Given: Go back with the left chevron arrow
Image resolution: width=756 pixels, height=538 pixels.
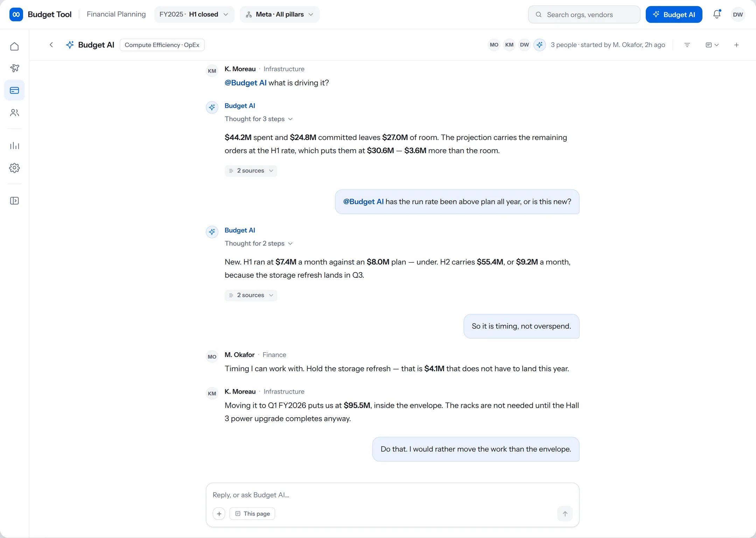Looking at the screenshot, I should coord(51,45).
